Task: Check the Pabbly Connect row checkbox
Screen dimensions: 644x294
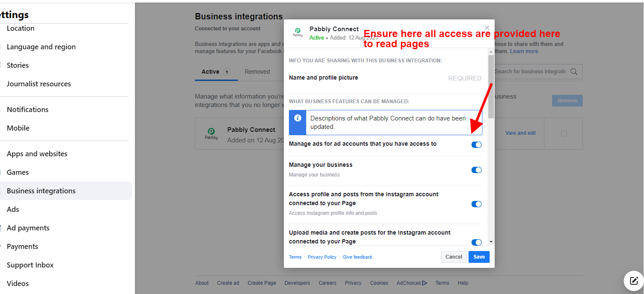Action: [x=564, y=134]
